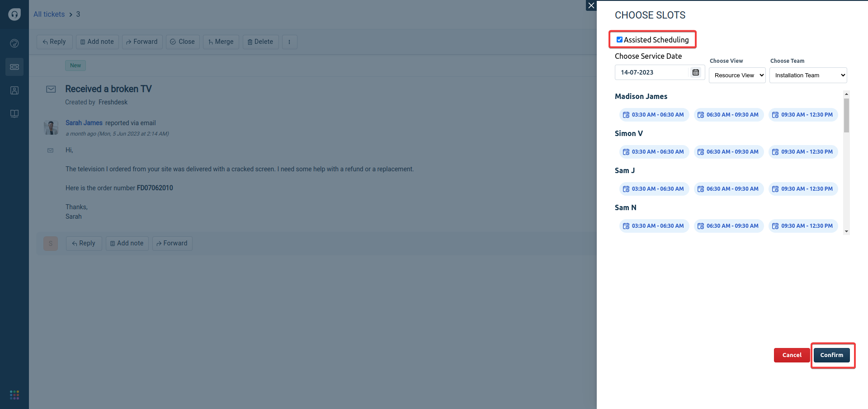The height and width of the screenshot is (409, 868).
Task: Click Reply in the top ticket toolbar
Action: pyautogui.click(x=54, y=42)
